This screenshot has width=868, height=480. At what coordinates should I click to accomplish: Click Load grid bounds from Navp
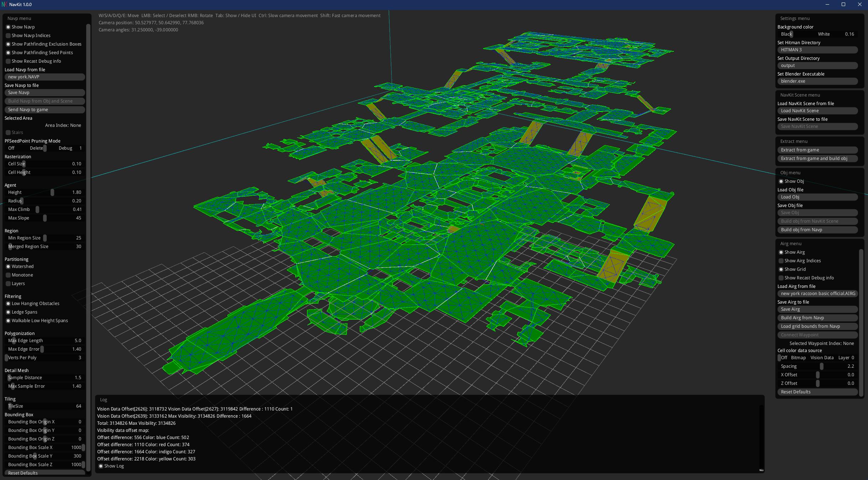coord(817,326)
